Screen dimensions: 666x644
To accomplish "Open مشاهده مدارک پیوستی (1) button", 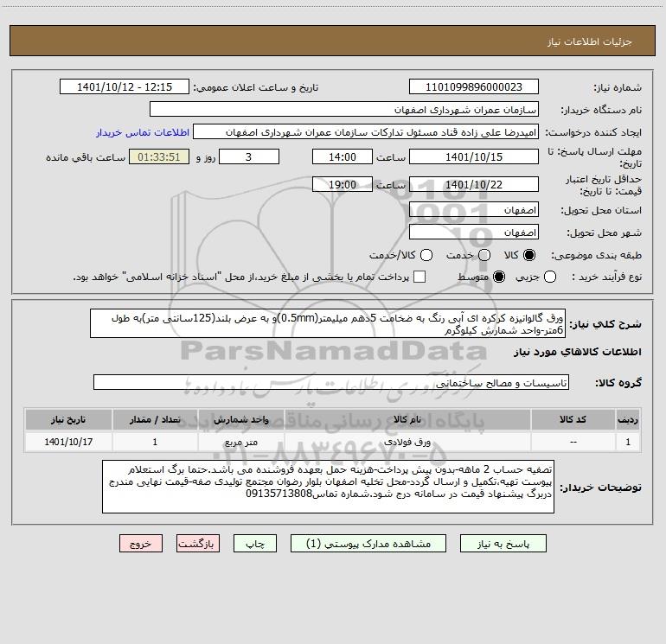I will (x=368, y=544).
